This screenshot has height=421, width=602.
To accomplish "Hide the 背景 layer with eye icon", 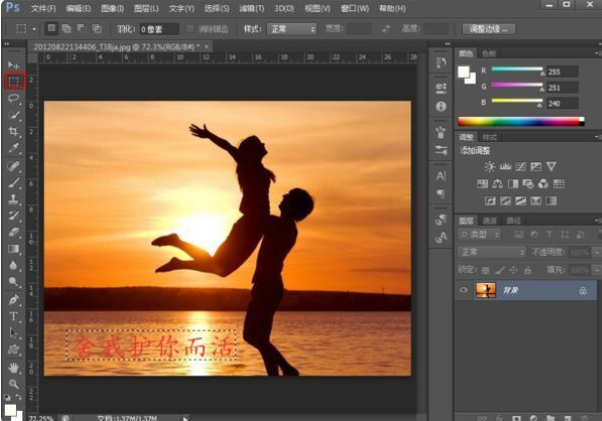I will point(463,290).
